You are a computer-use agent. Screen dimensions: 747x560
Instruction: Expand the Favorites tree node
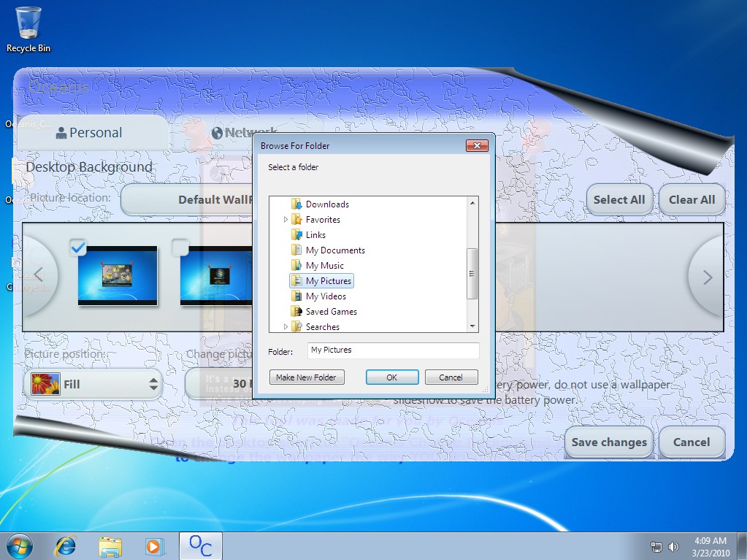pos(286,220)
